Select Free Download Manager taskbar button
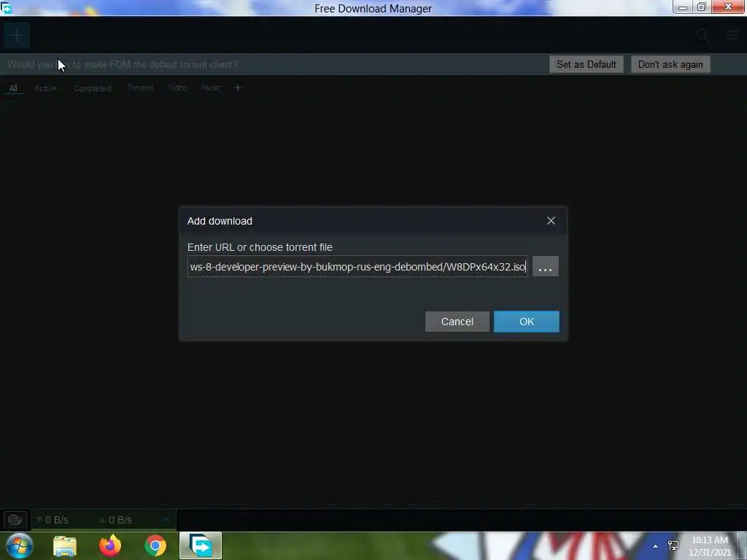 201,545
